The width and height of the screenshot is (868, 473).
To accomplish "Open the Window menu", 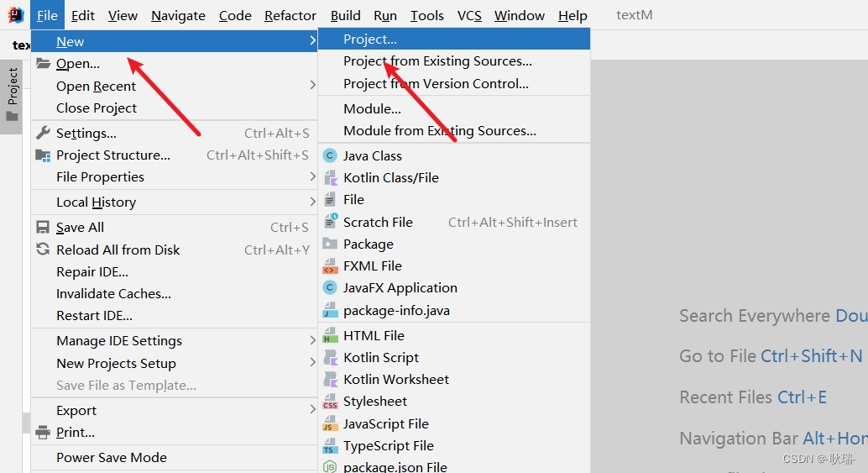I will (x=520, y=15).
